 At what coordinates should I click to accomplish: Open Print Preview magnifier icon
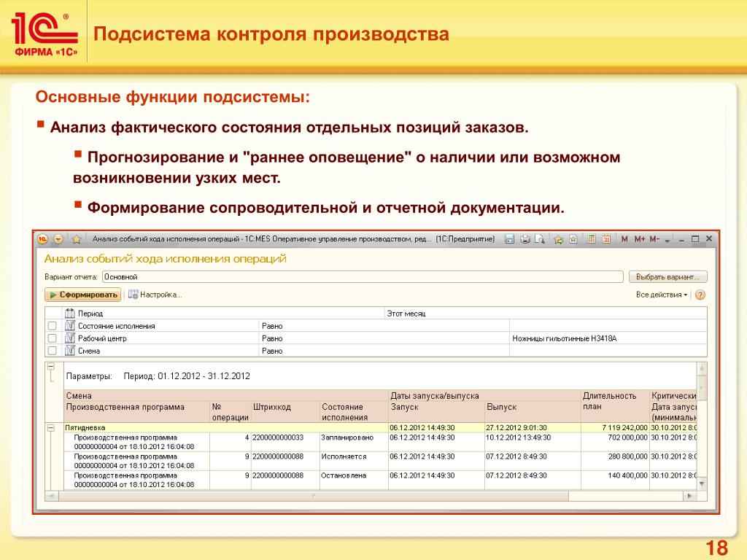click(539, 239)
